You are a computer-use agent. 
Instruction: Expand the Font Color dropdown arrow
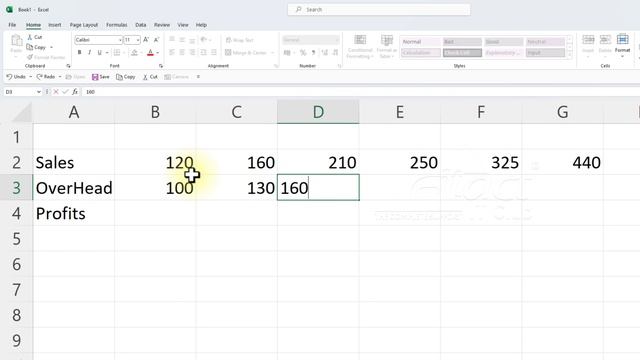[158, 53]
